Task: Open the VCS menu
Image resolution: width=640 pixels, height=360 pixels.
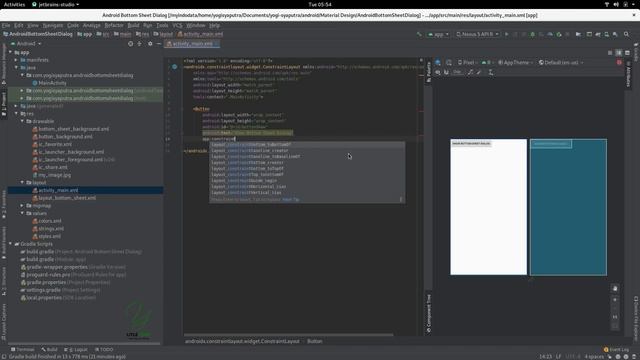Action: (x=177, y=25)
